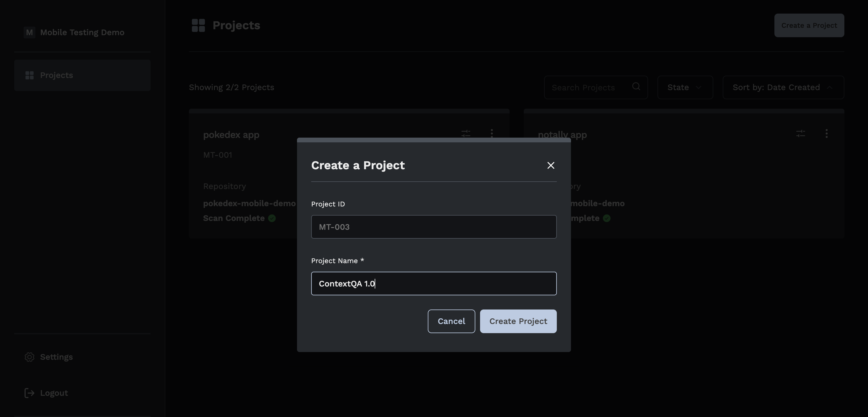This screenshot has height=417, width=868.
Task: Open pokedex app three-dot menu
Action: tap(492, 133)
